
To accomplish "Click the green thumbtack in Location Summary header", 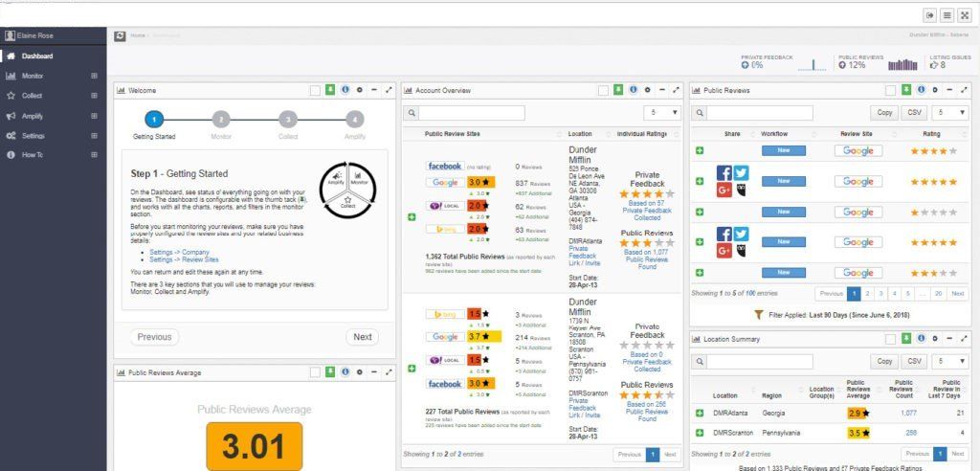I will coord(906,338).
